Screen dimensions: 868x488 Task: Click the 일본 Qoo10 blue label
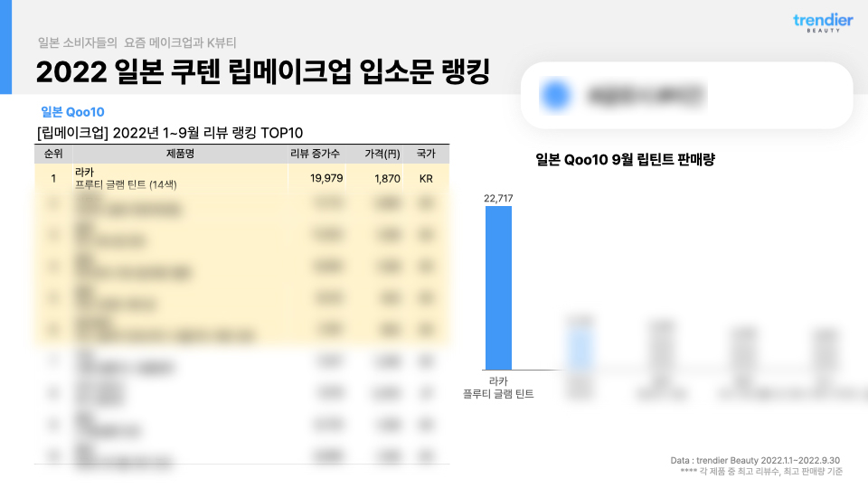coord(72,112)
